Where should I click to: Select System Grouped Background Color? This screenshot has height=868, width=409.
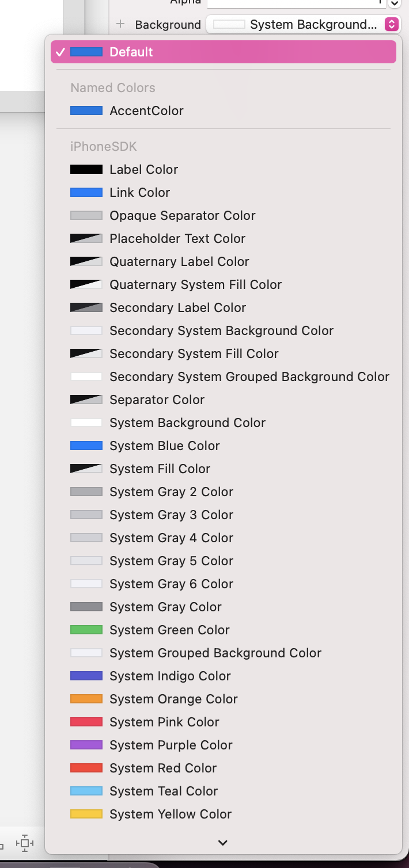click(224, 653)
